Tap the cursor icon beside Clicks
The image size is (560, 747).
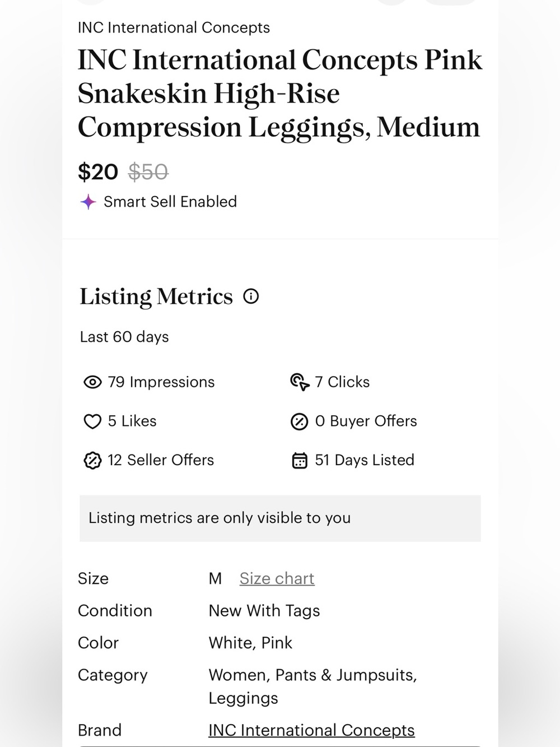(300, 382)
